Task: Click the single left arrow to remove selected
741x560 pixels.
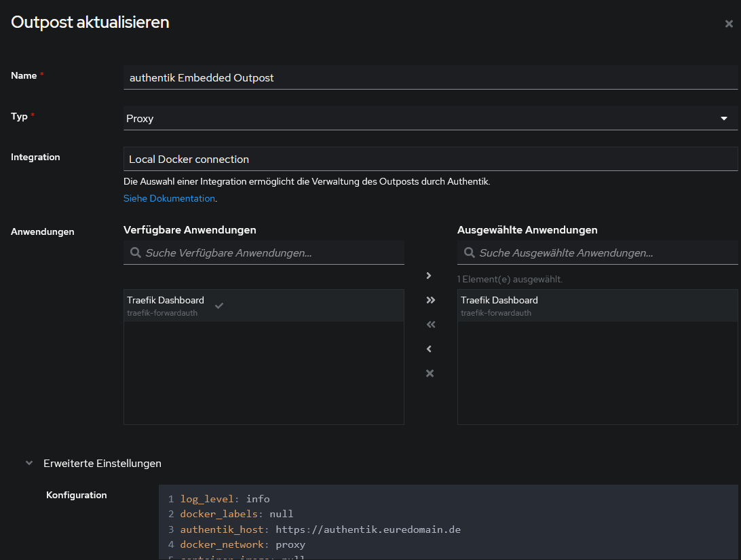Action: point(429,349)
